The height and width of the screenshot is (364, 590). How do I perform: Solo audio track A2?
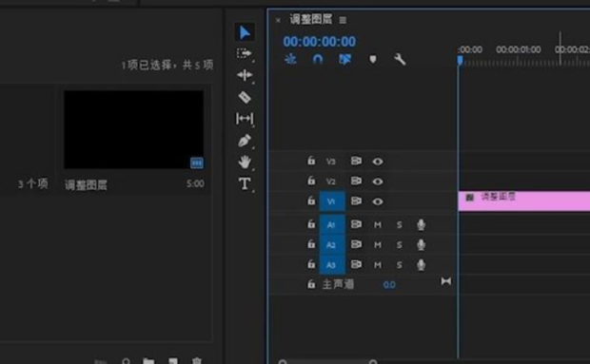(400, 245)
